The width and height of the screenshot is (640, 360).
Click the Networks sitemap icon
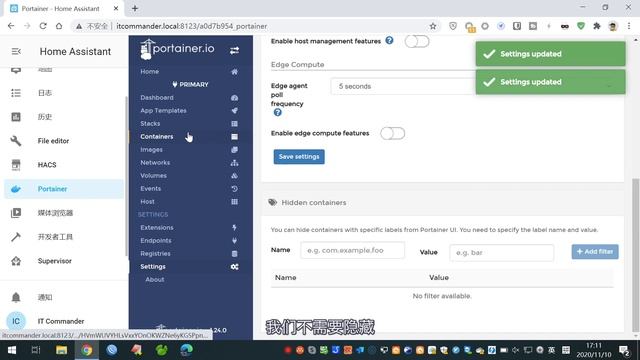[234, 163]
